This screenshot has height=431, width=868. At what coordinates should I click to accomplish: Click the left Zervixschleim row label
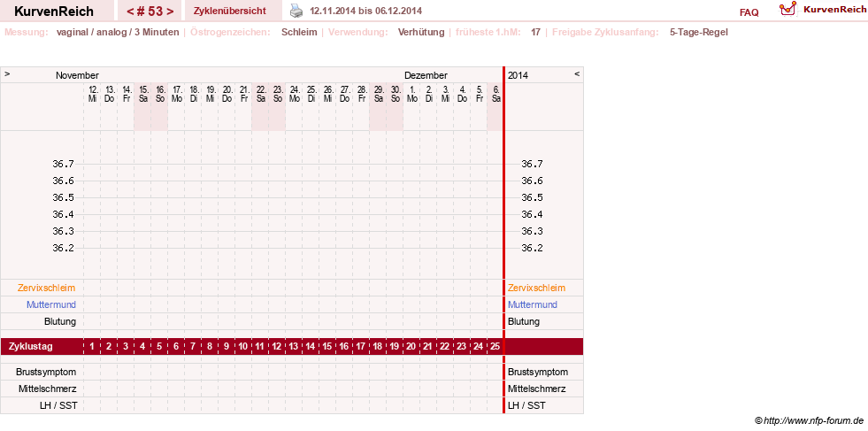[47, 289]
